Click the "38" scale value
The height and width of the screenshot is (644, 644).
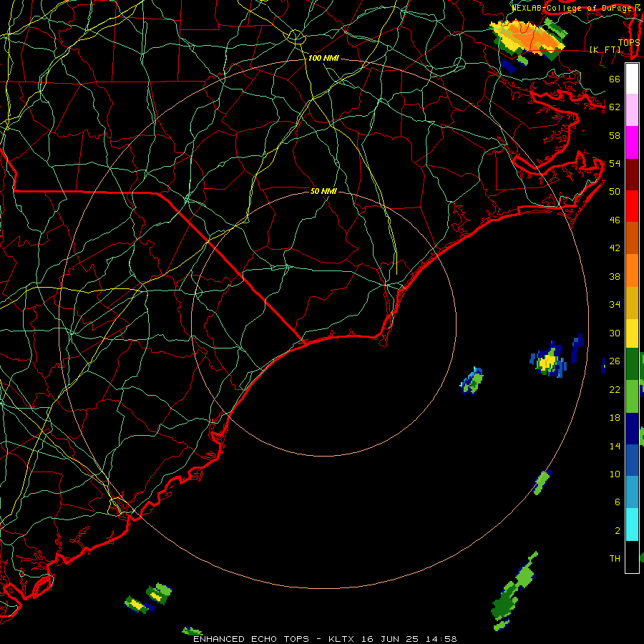pos(615,276)
